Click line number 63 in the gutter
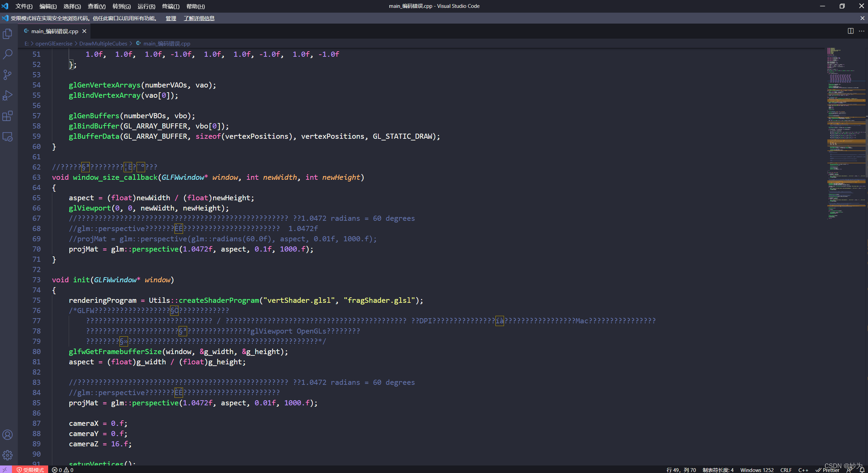 coord(37,177)
